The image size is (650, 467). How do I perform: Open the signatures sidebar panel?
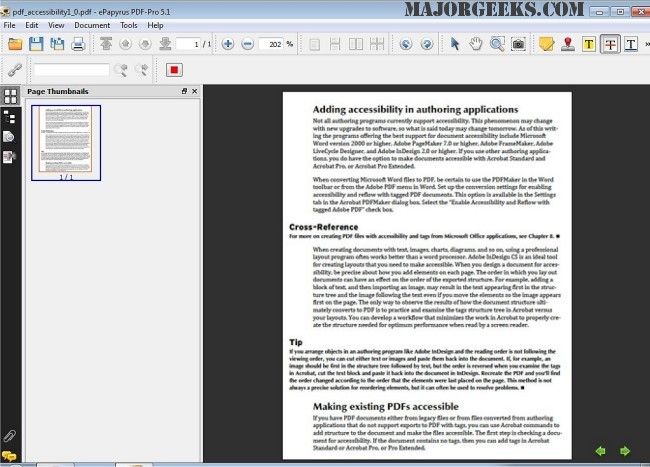click(9, 157)
